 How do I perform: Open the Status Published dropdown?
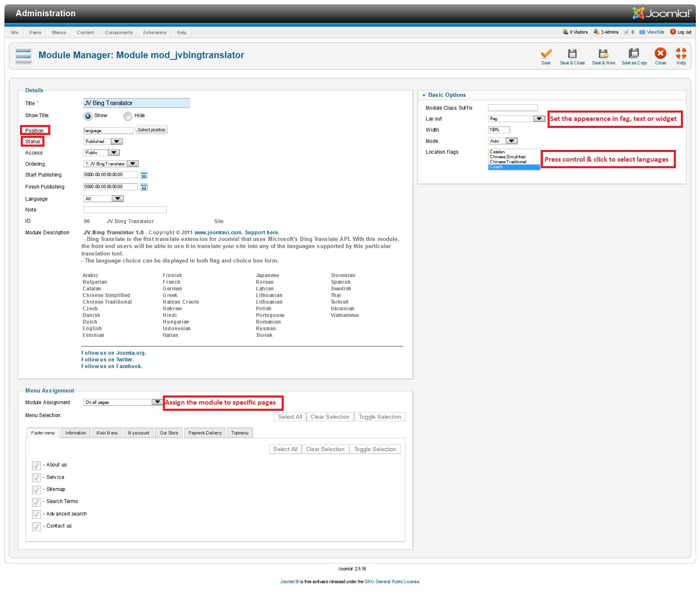[x=103, y=142]
